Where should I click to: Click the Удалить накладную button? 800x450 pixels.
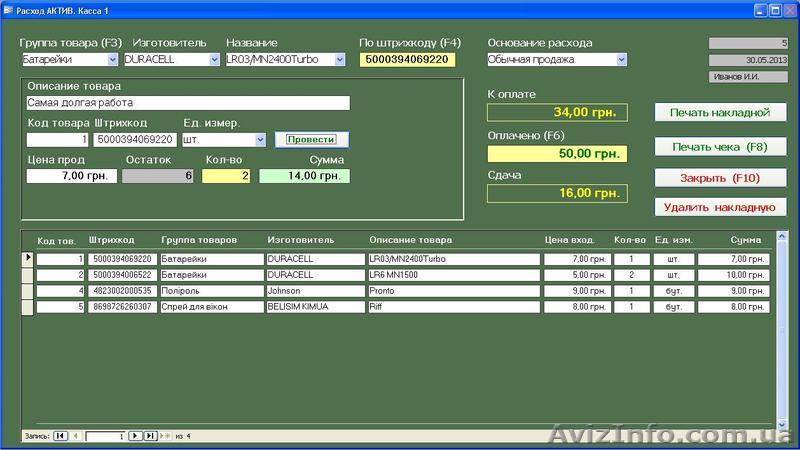tap(719, 207)
